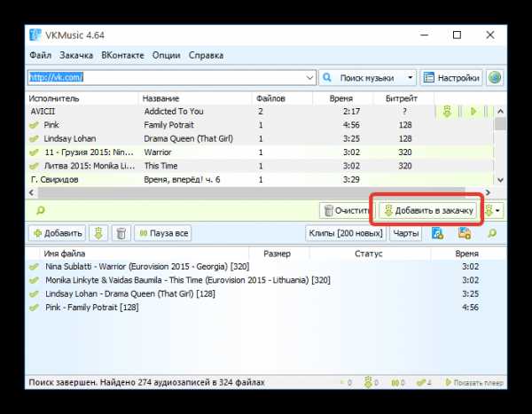Image resolution: width=532 pixels, height=414 pixels.
Task: Open Чарты button
Action: click(405, 233)
